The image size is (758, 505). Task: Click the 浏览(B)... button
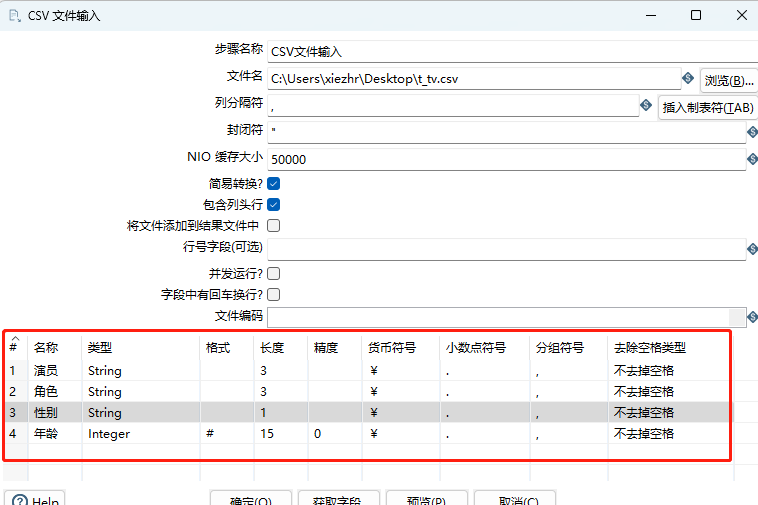pyautogui.click(x=729, y=80)
